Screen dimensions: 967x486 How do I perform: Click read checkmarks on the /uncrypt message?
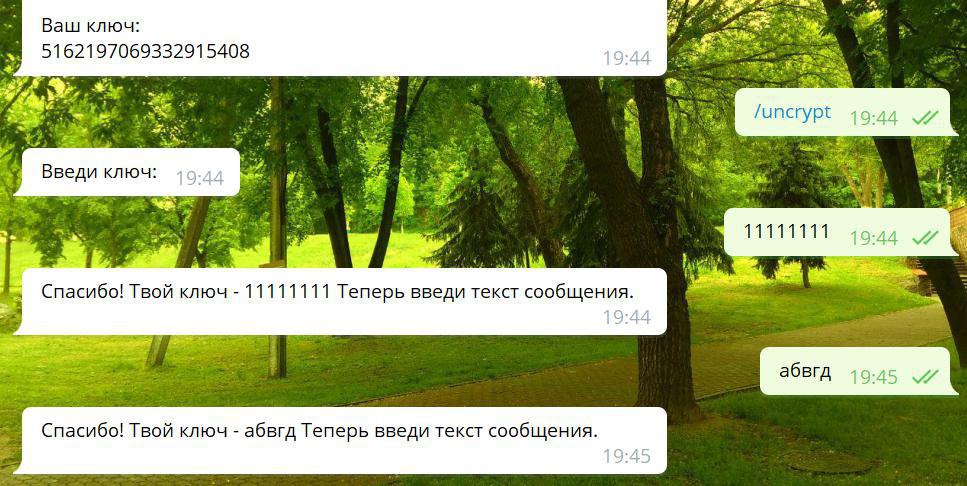pyautogui.click(x=925, y=117)
